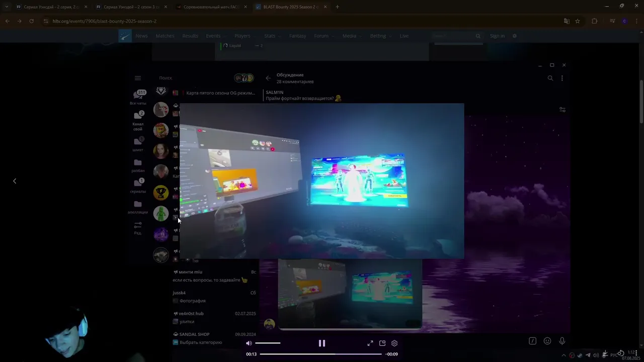This screenshot has height=362, width=644.
Task: Expand HLTV "Players" dropdown
Action: click(245, 36)
